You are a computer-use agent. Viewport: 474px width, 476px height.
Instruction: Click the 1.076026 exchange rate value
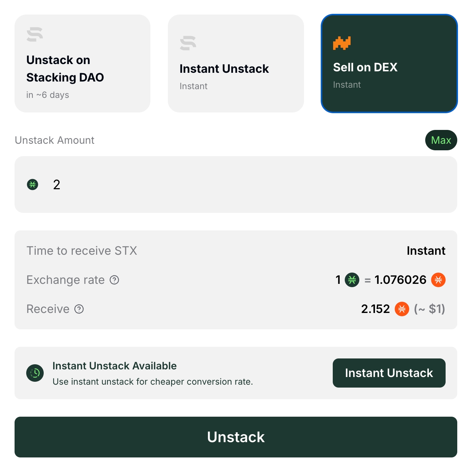click(400, 280)
